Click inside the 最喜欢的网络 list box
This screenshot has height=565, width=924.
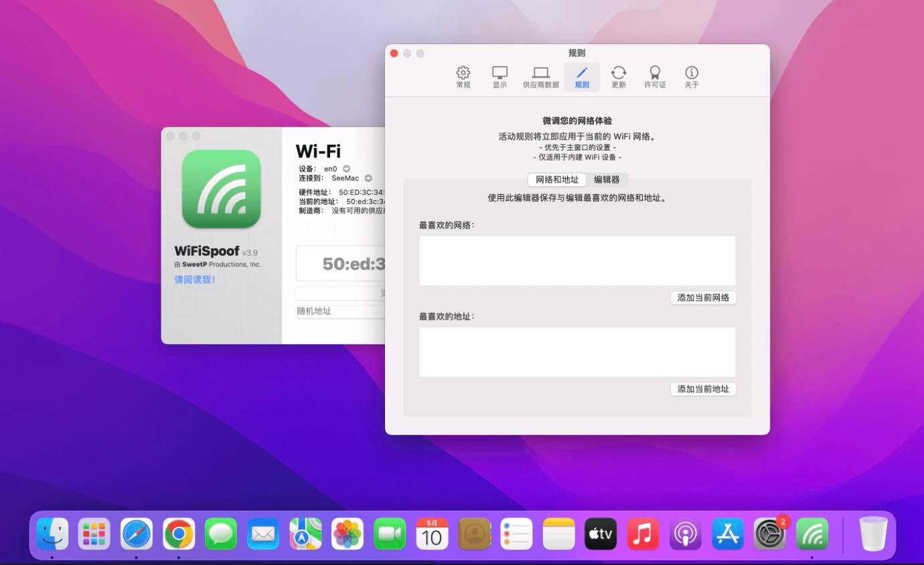pyautogui.click(x=576, y=261)
